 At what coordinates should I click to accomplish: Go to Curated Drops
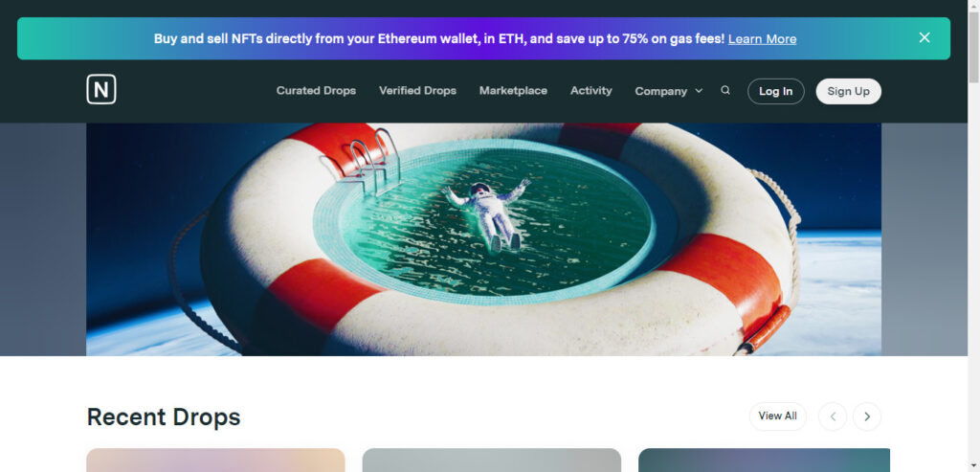[316, 91]
